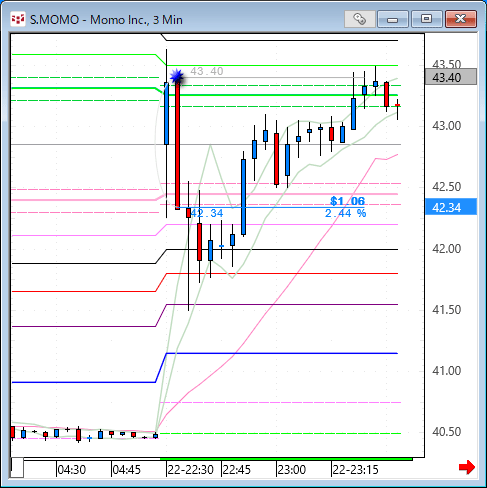This screenshot has width=487, height=488.
Task: Click the '23:00' time axis label
Action: [x=292, y=470]
